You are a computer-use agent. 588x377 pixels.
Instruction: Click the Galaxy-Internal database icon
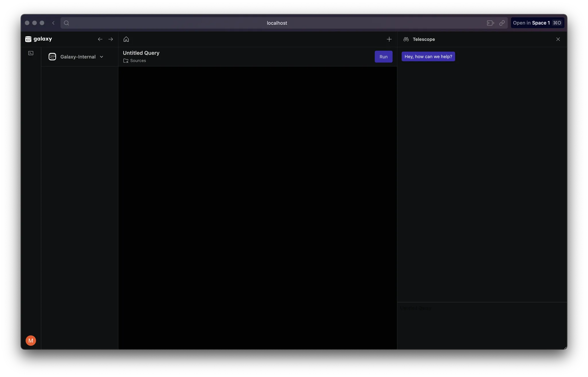click(x=52, y=57)
